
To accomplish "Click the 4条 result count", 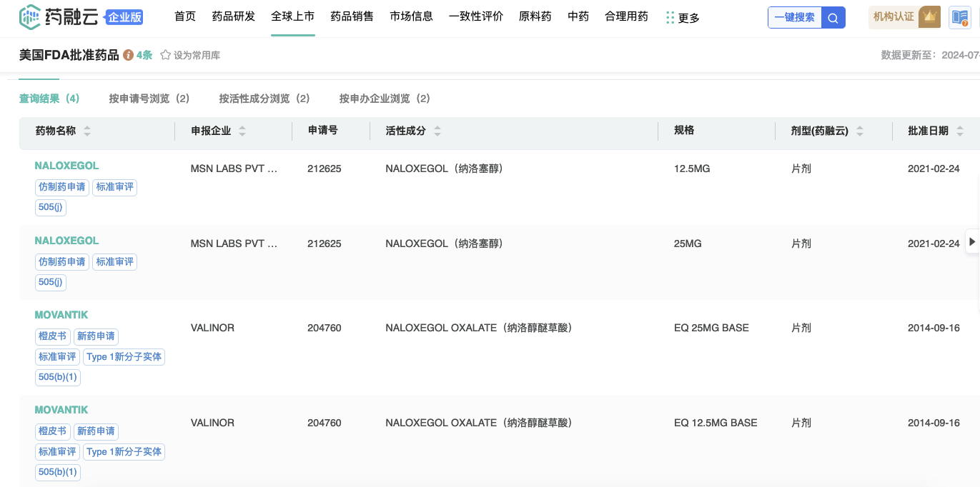I will (x=144, y=55).
